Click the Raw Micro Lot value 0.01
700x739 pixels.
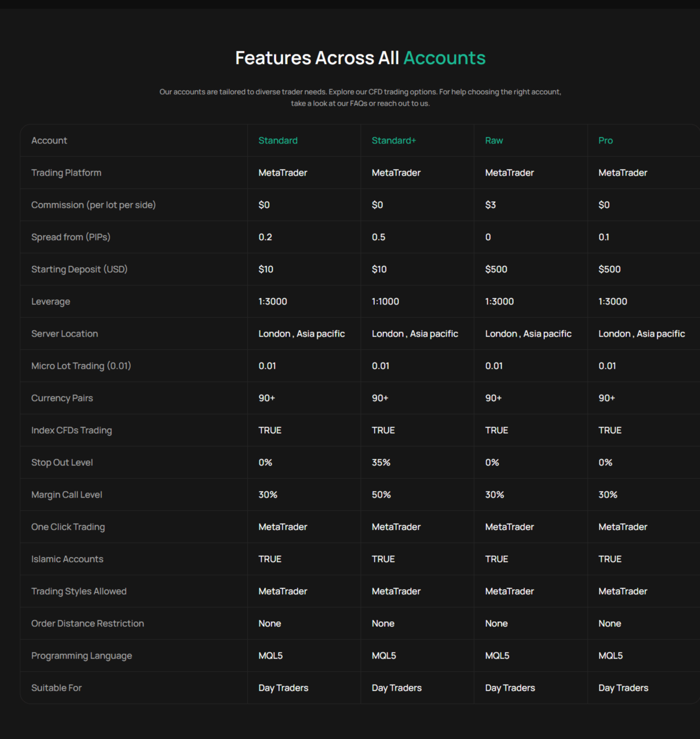(494, 366)
